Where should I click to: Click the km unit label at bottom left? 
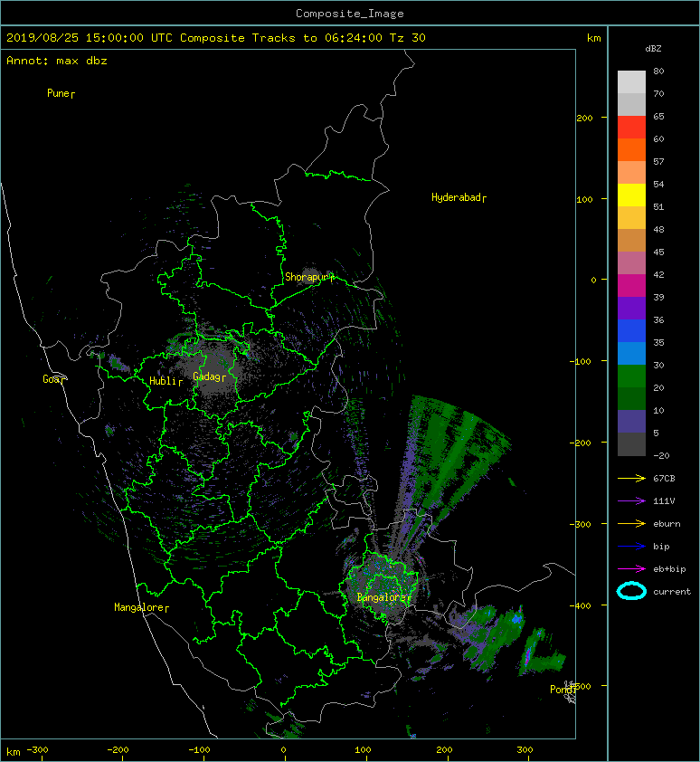14,752
